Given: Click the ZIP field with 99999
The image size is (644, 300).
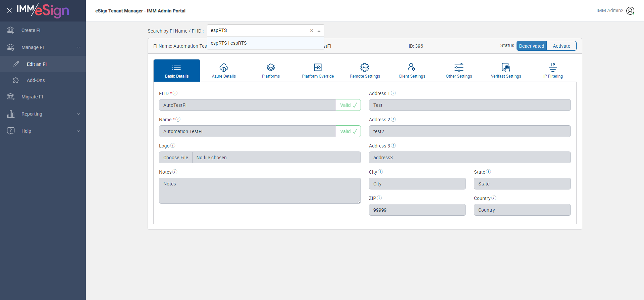Looking at the screenshot, I should point(417,210).
